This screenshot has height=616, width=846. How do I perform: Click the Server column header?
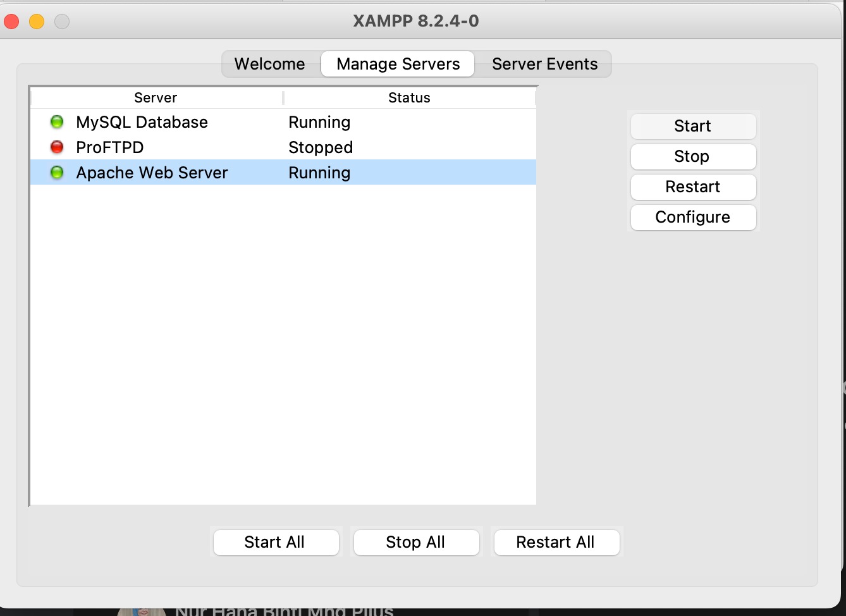[155, 97]
